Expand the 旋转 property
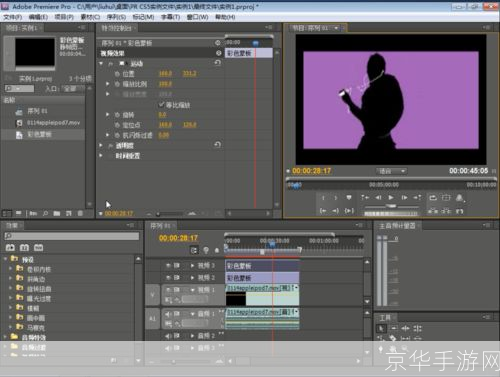The width and height of the screenshot is (500, 377). (107, 114)
